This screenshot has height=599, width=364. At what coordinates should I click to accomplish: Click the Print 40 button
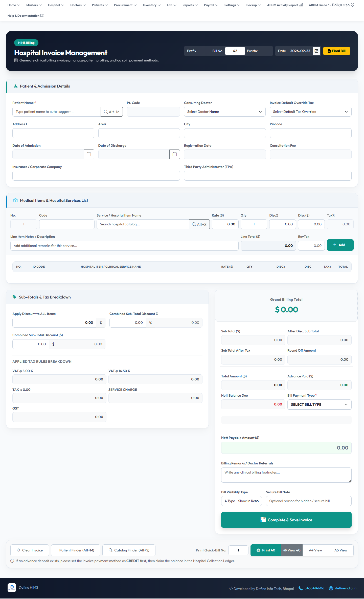pyautogui.click(x=266, y=550)
